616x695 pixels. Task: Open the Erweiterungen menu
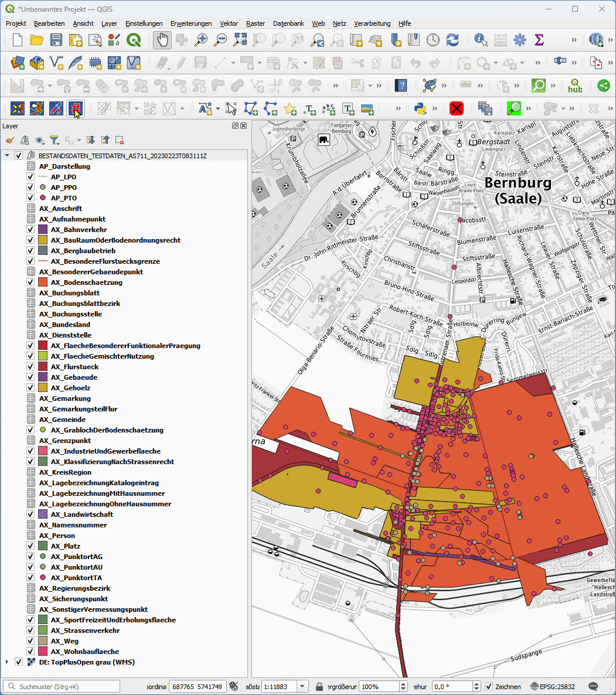click(191, 23)
